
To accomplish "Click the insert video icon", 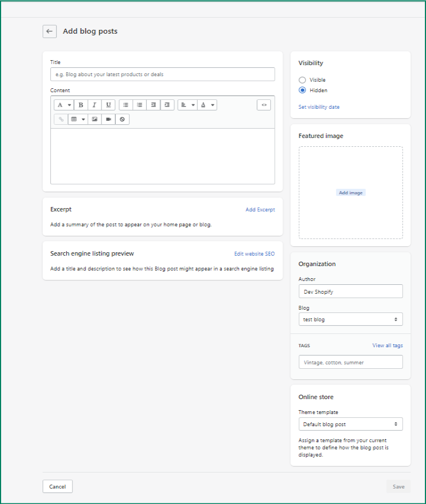I will (108, 119).
